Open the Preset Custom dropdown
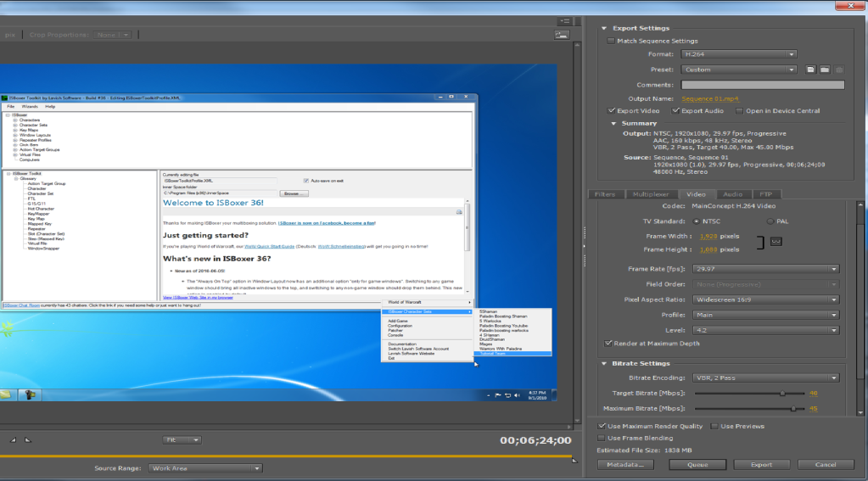The width and height of the screenshot is (868, 481). [739, 70]
